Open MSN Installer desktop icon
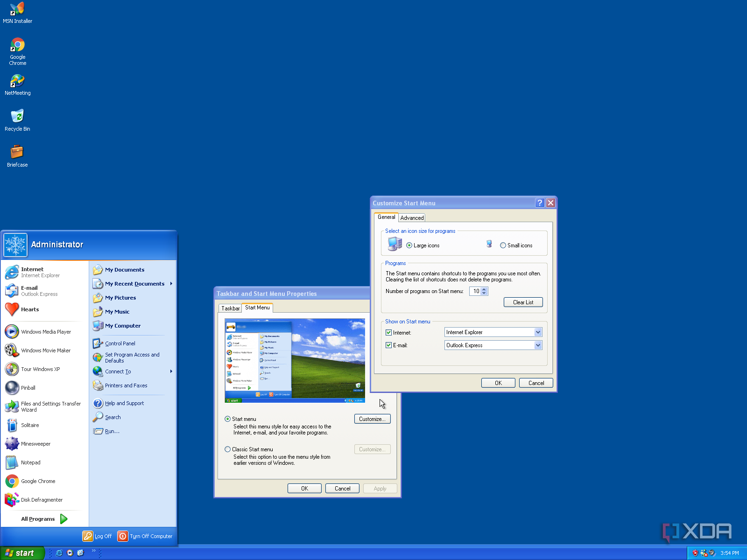Screen dimensions: 747x560 point(17,13)
